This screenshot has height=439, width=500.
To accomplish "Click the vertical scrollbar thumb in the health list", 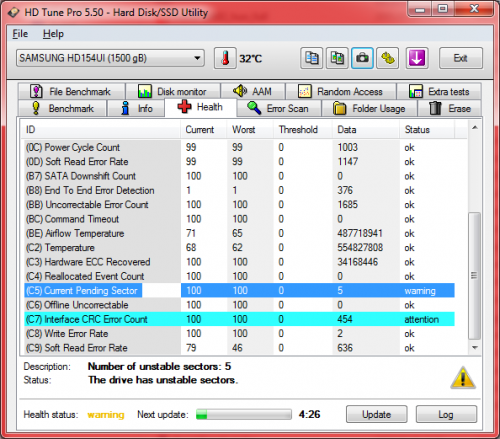I will [474, 276].
